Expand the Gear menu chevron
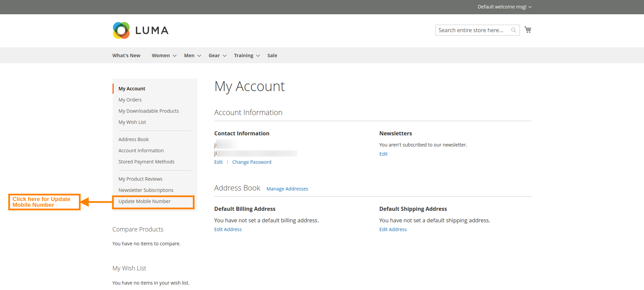This screenshot has height=290, width=644. pyautogui.click(x=224, y=56)
